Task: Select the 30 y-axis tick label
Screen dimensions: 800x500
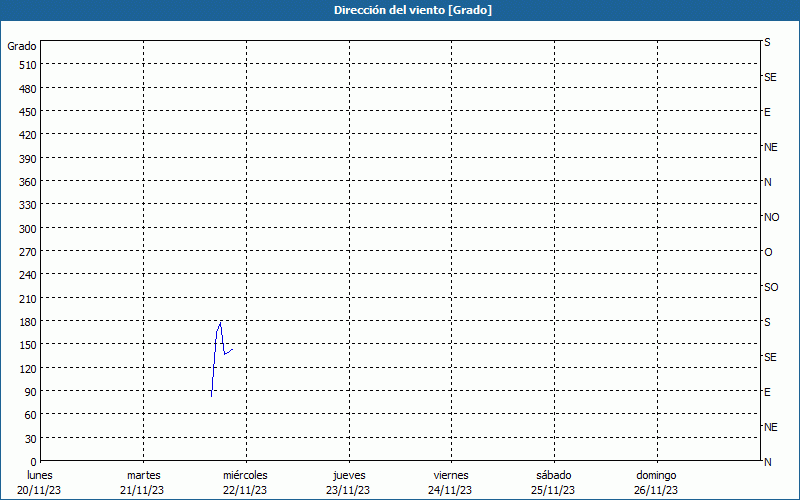Action: pyautogui.click(x=31, y=439)
